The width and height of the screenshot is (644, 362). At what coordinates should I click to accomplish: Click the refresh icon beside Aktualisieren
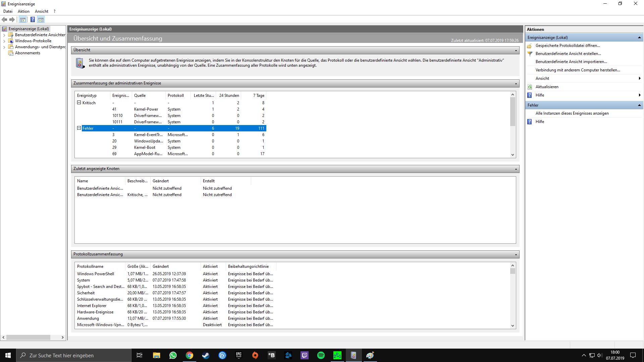click(x=530, y=87)
